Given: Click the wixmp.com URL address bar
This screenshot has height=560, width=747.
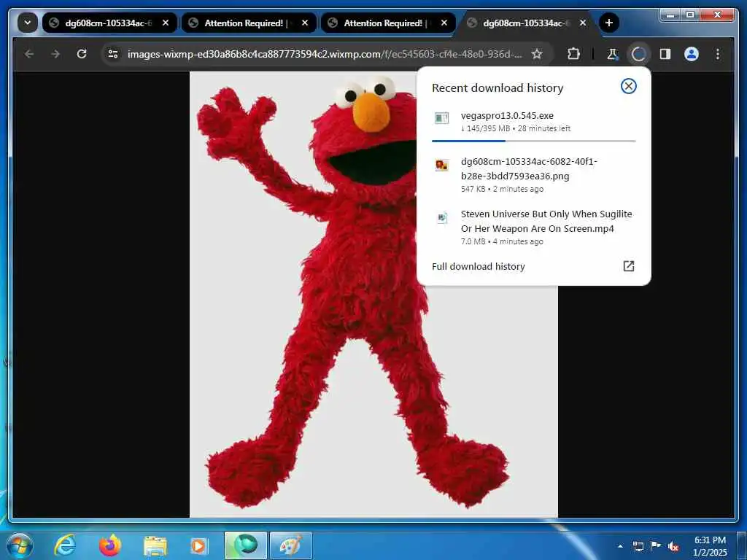Looking at the screenshot, I should [x=324, y=54].
